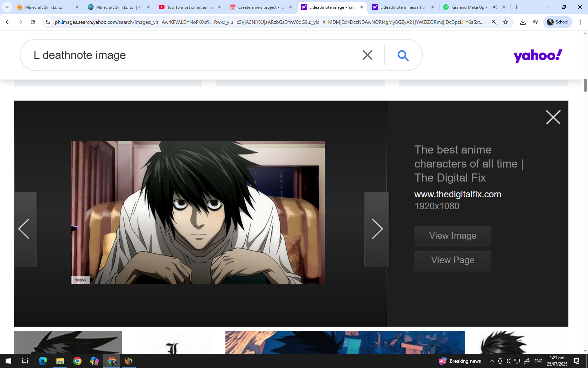
Task: Close the 'Create a new project' tab
Action: [x=290, y=7]
